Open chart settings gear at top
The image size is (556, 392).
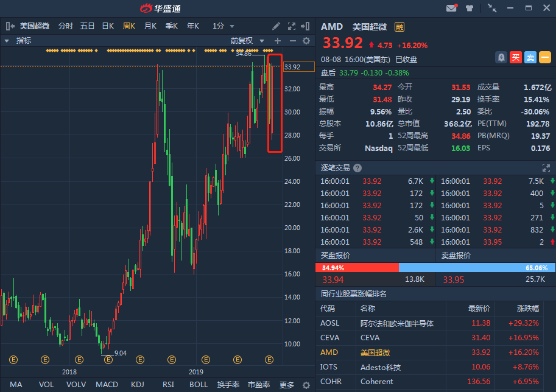pyautogui.click(x=306, y=41)
